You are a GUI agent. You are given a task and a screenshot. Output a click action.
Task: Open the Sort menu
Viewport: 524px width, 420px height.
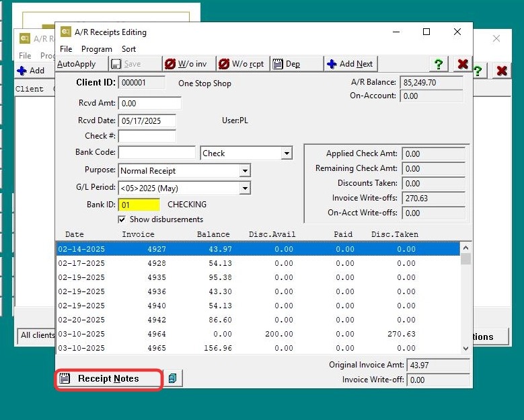(128, 49)
